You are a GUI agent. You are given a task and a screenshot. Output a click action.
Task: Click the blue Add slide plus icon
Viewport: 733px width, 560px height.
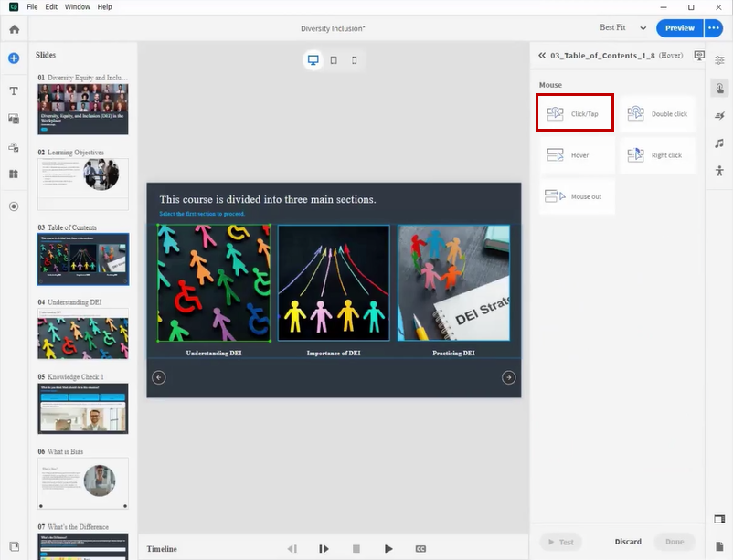coord(14,58)
